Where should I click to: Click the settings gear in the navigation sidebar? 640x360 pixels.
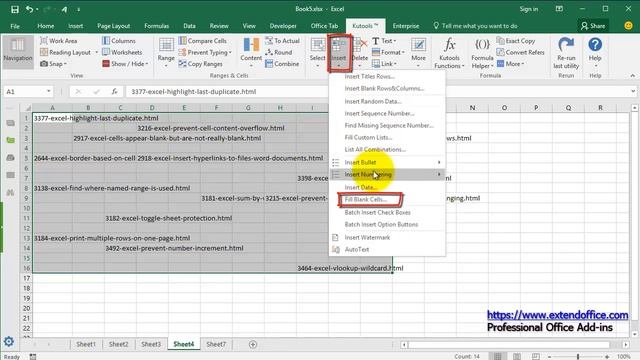coord(9,341)
